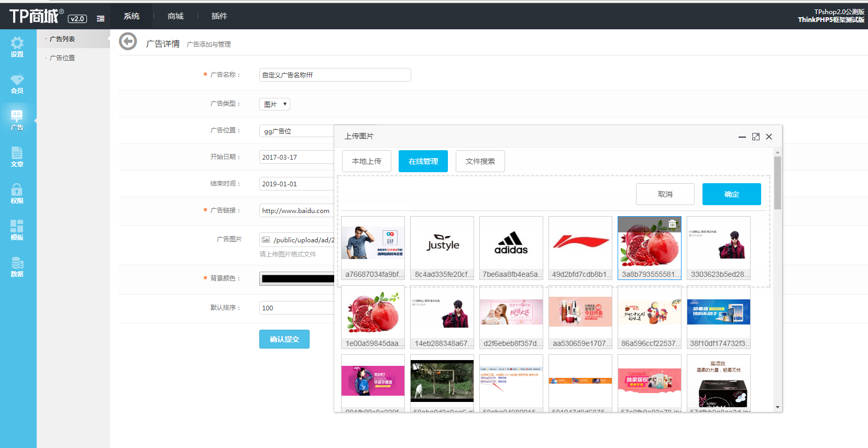Select pomegranate thumbnail 1e00a59845daa
The width and height of the screenshot is (868, 448).
373,317
